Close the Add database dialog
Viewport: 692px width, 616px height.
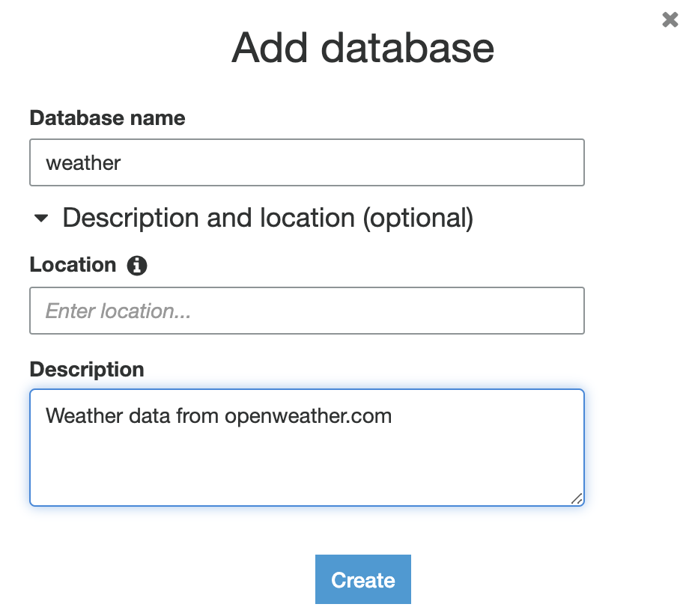[670, 20]
